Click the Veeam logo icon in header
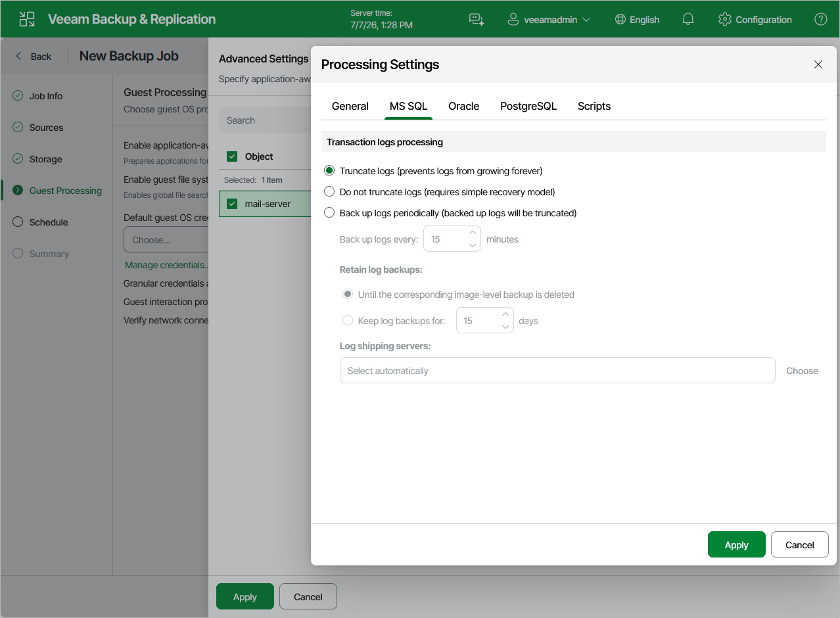The width and height of the screenshot is (840, 618). pos(27,19)
